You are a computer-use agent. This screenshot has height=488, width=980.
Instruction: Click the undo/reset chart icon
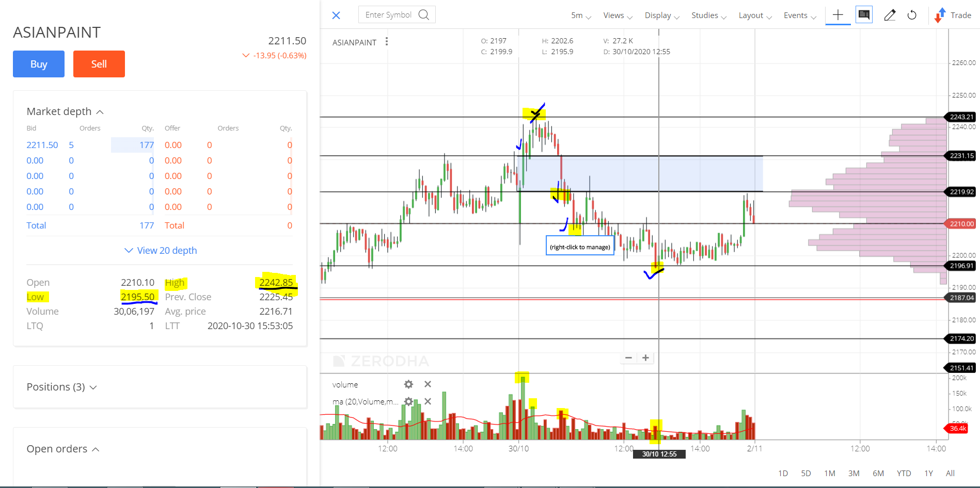[x=912, y=15]
